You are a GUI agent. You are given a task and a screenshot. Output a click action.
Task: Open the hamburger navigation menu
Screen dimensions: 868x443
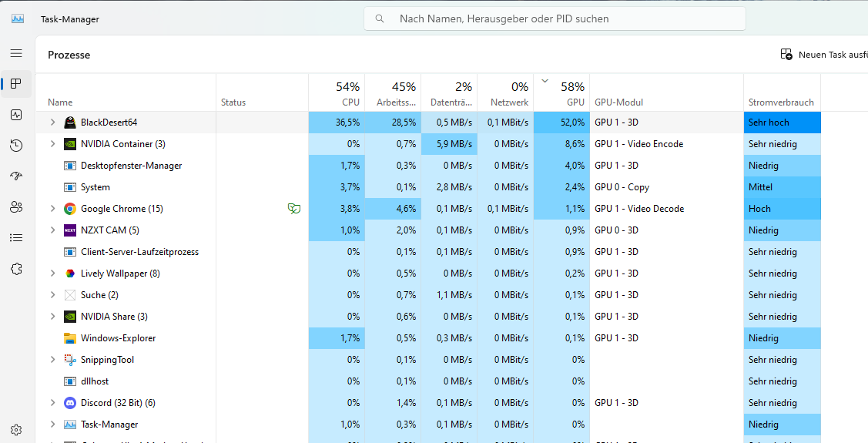16,53
